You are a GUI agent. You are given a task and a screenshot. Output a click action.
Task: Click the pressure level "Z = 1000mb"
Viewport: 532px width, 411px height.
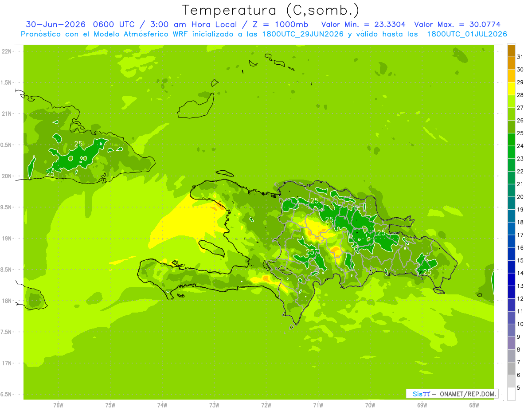pyautogui.click(x=279, y=24)
